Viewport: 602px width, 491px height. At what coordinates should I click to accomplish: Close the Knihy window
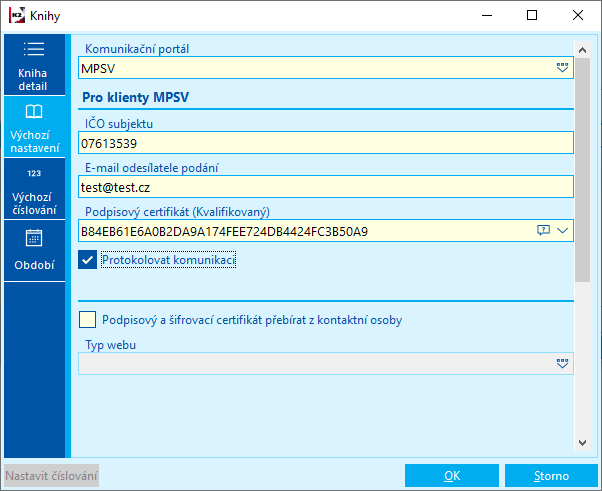point(577,15)
